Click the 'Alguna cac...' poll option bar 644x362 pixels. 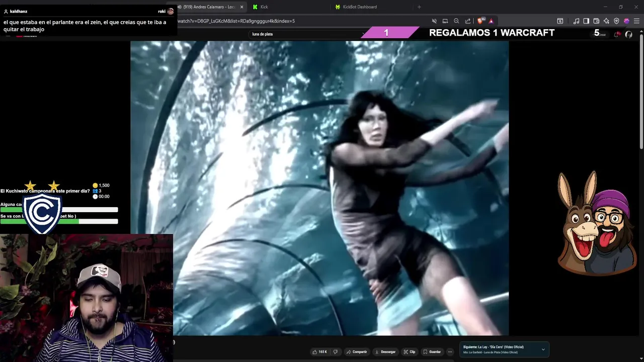pos(59,210)
